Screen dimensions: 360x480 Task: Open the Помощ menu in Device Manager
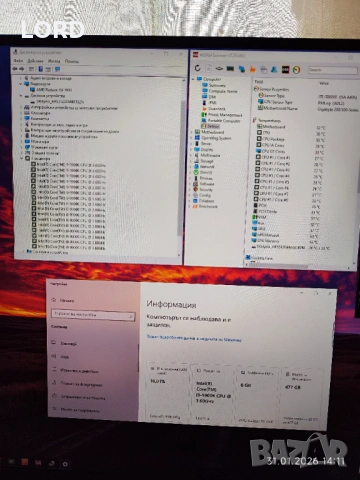pyautogui.click(x=72, y=61)
